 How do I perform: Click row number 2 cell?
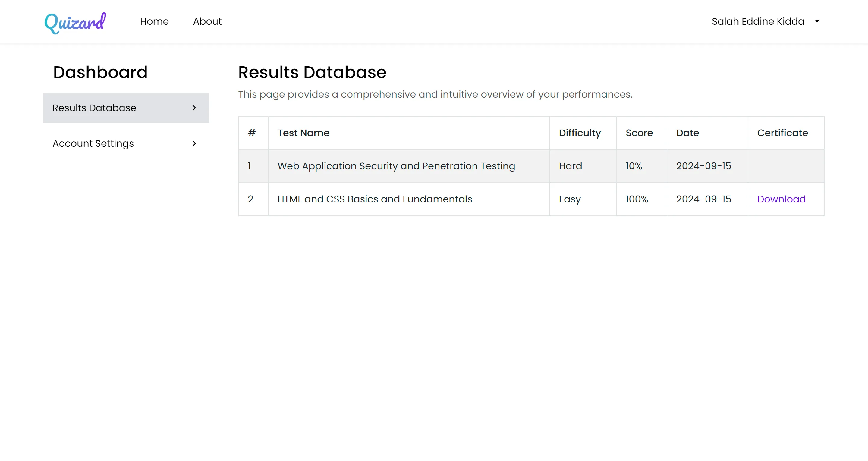253,199
